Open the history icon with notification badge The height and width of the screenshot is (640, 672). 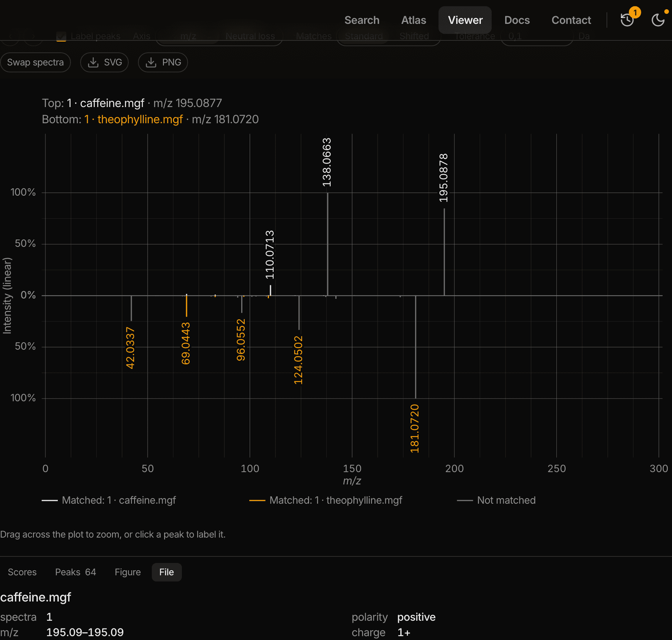[x=627, y=20]
